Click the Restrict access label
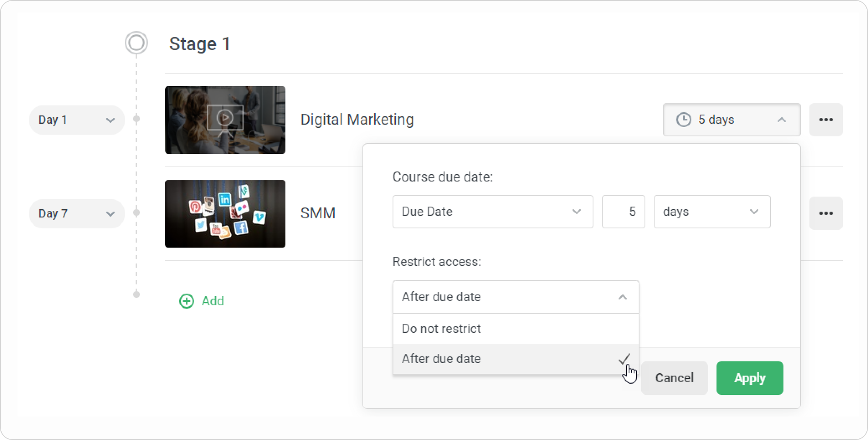Screen dimensions: 868x440 pos(437,262)
